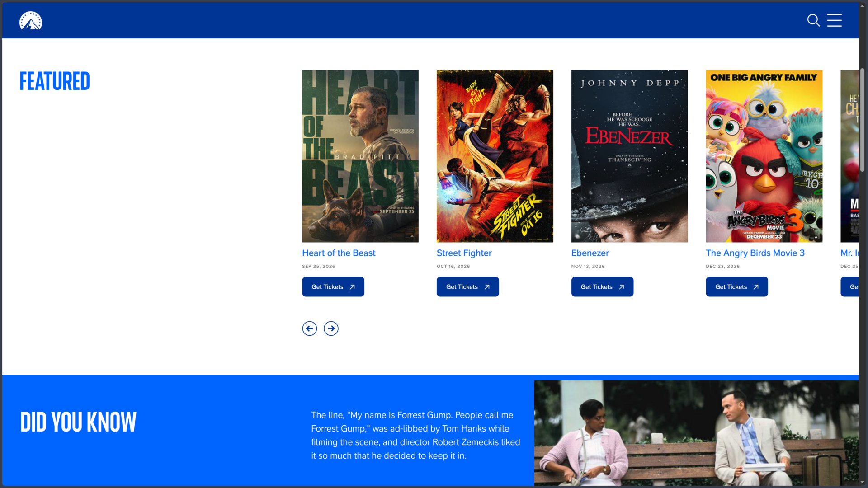
Task: Click the Forrest Gump bench image
Action: [696, 433]
